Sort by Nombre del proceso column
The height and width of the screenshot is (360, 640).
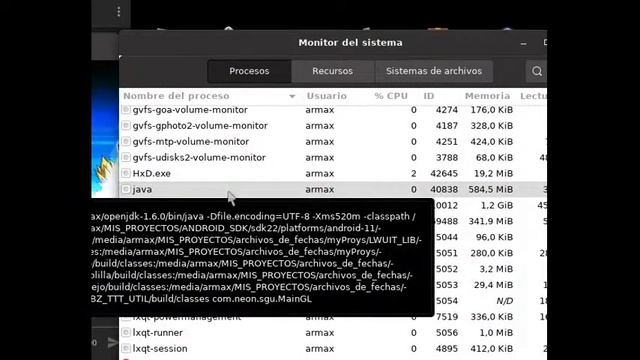click(x=176, y=96)
